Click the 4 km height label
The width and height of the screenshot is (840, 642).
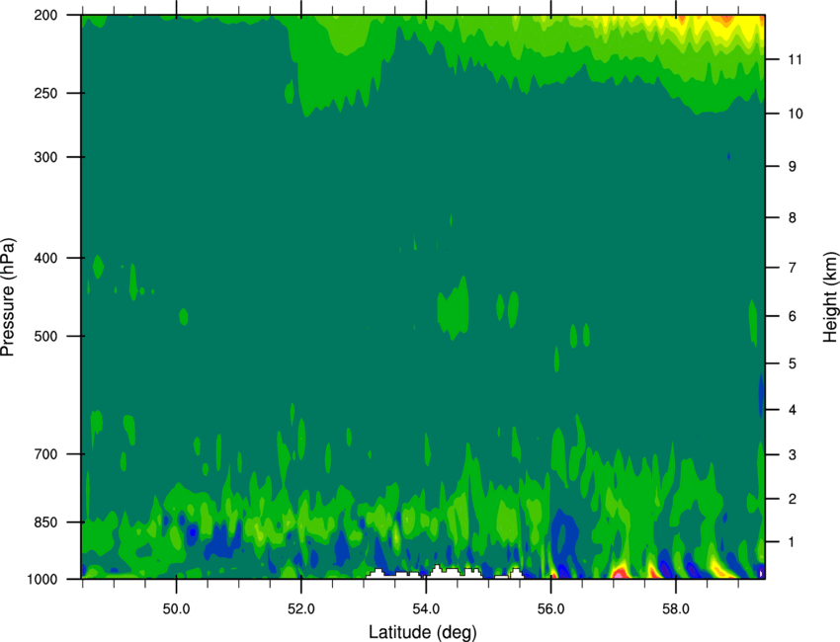pyautogui.click(x=793, y=410)
